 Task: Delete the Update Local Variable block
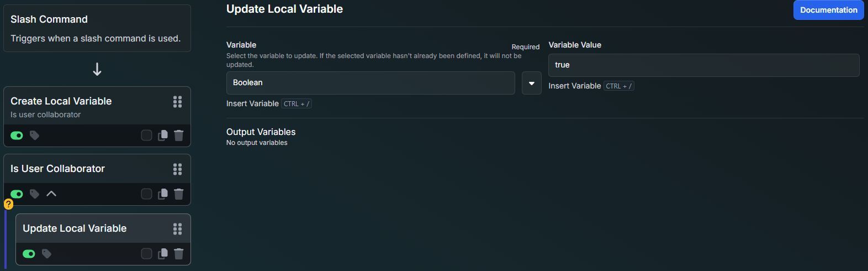pos(179,254)
